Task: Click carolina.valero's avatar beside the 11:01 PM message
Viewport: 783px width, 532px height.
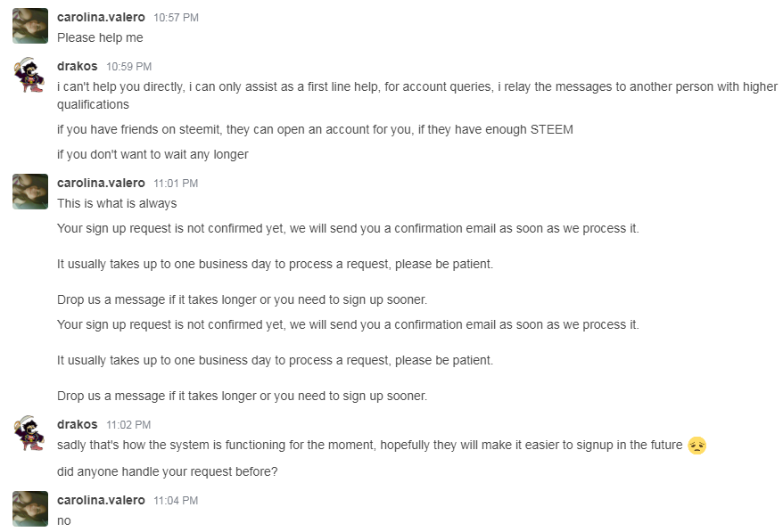Action: tap(30, 192)
